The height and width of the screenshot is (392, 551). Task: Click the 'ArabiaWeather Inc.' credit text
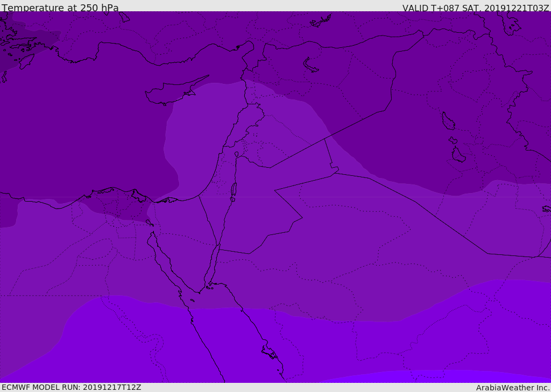point(513,388)
